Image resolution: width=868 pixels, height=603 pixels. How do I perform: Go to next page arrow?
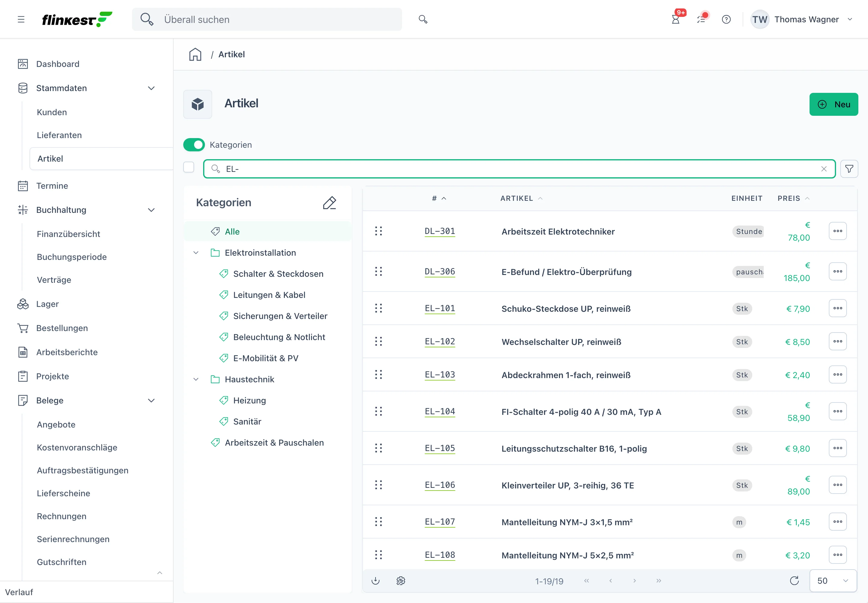[x=634, y=581]
